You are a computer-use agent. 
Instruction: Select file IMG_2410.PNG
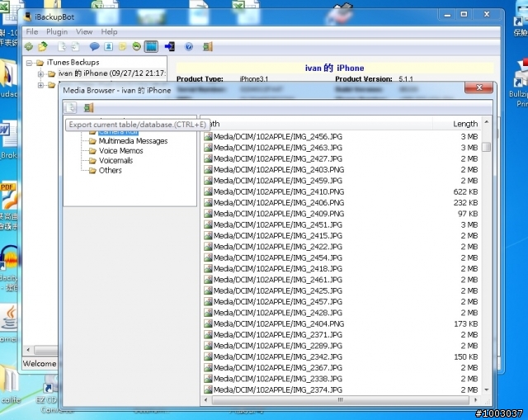point(279,191)
